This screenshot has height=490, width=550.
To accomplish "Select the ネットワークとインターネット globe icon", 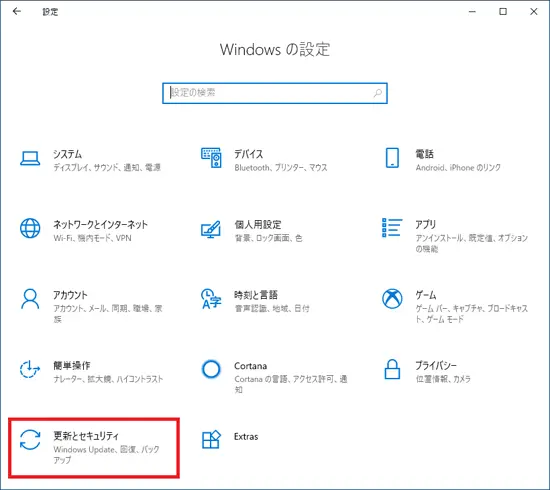I will coord(30,228).
